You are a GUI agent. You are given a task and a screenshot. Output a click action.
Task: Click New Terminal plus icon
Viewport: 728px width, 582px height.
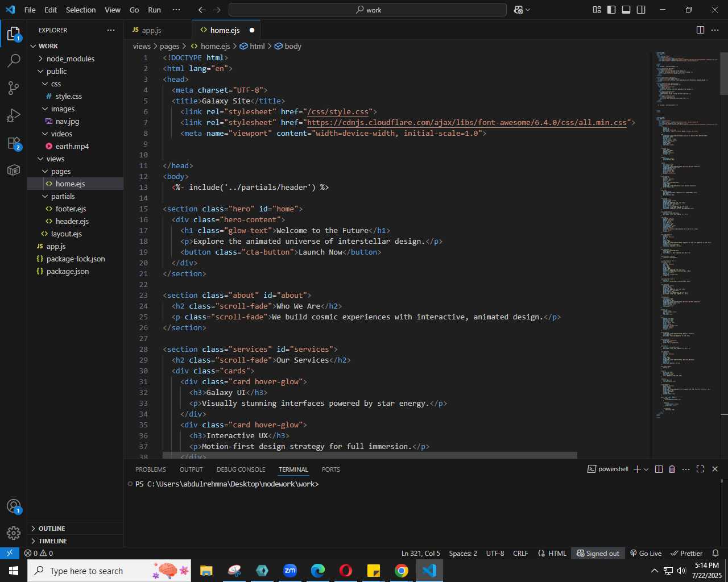tap(637, 469)
